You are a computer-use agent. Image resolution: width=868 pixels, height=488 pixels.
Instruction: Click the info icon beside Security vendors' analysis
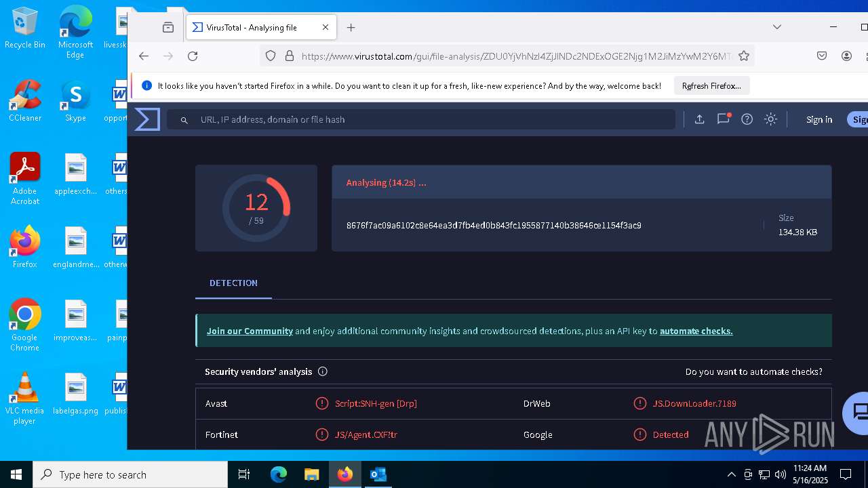click(x=323, y=371)
